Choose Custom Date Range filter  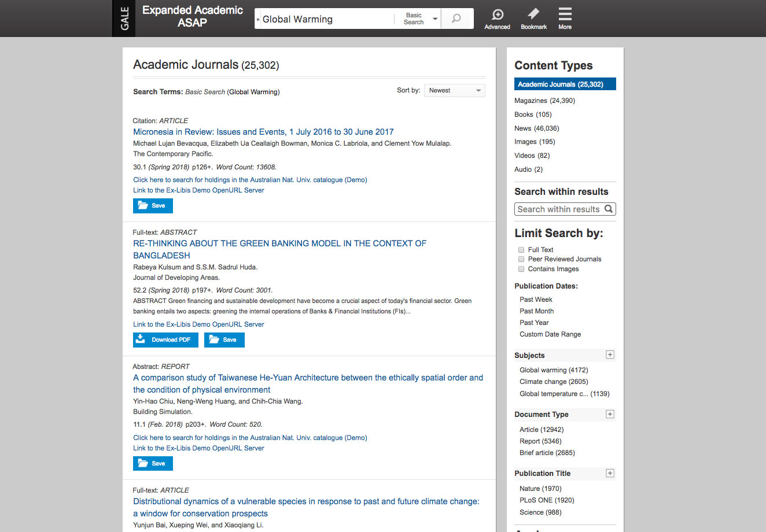550,334
